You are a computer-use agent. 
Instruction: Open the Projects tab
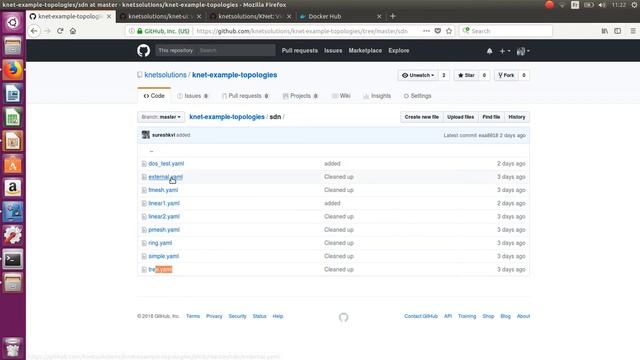[300, 96]
